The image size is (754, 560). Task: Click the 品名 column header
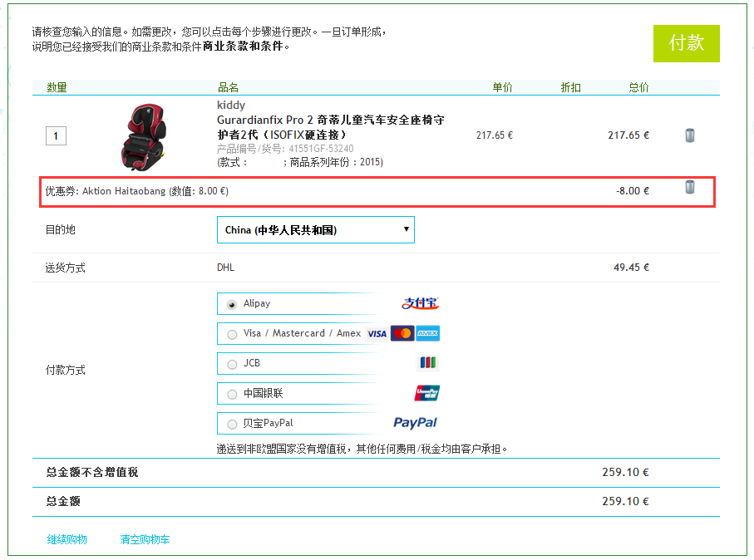pyautogui.click(x=228, y=87)
